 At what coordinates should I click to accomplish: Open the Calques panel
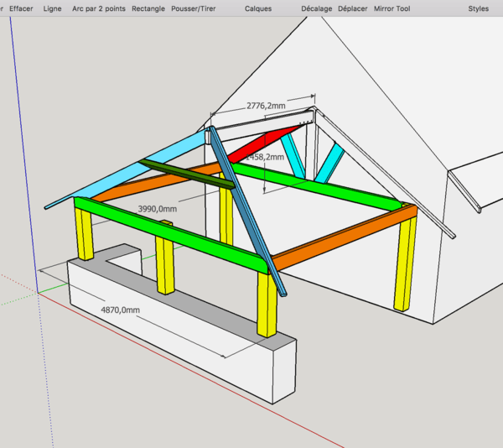258,8
